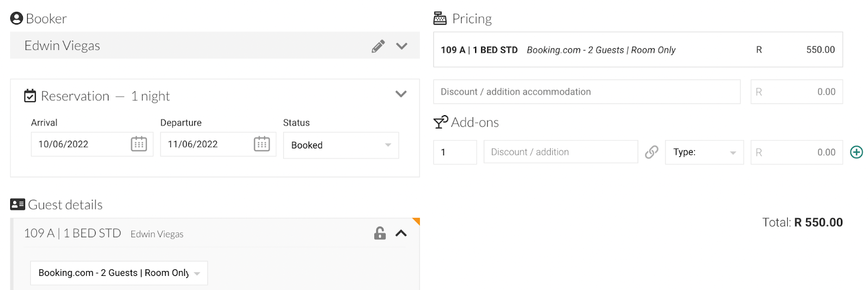Open the Booking.com rate plan dropdown
The width and height of the screenshot is (868, 290).
119,273
